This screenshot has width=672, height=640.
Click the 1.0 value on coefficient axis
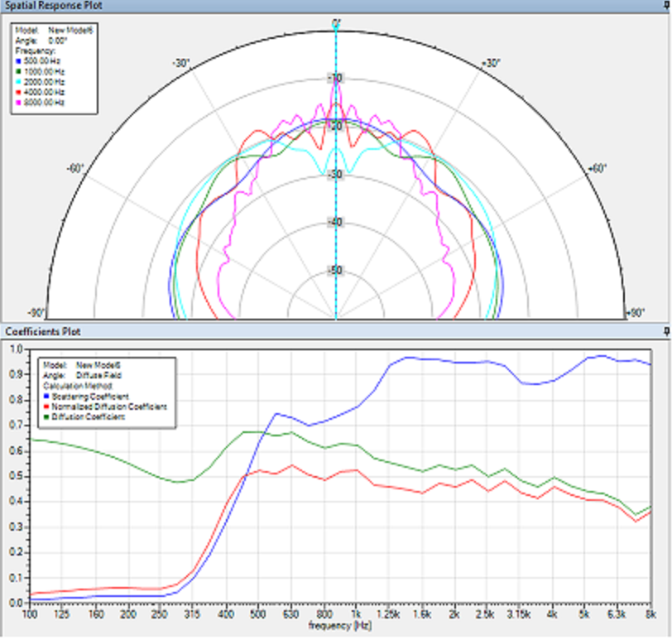16,349
